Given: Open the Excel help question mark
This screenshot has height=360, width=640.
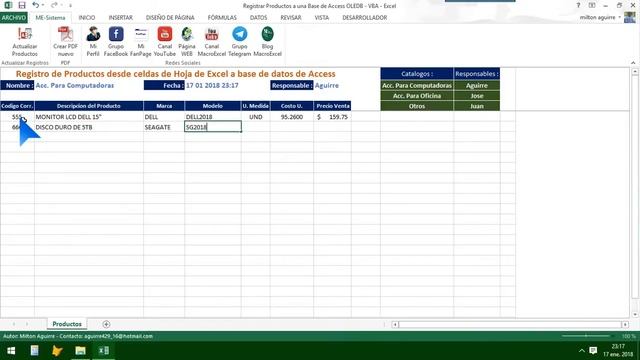Looking at the screenshot, I should click(x=578, y=5).
